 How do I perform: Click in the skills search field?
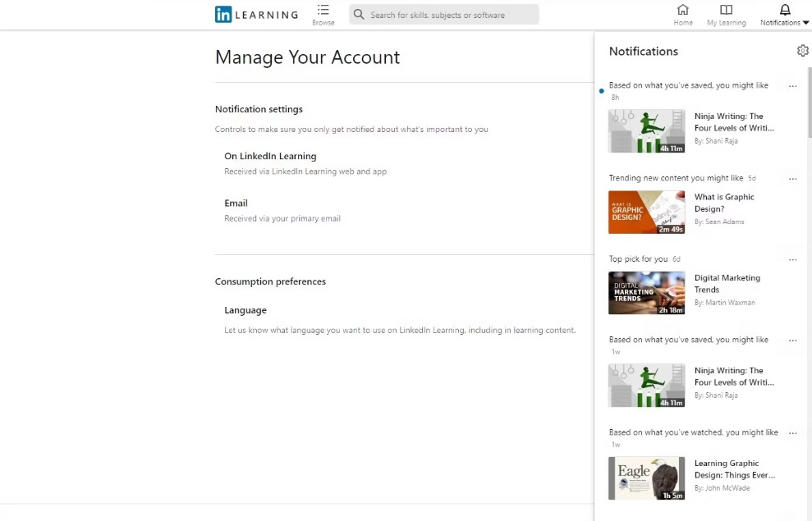pos(444,15)
